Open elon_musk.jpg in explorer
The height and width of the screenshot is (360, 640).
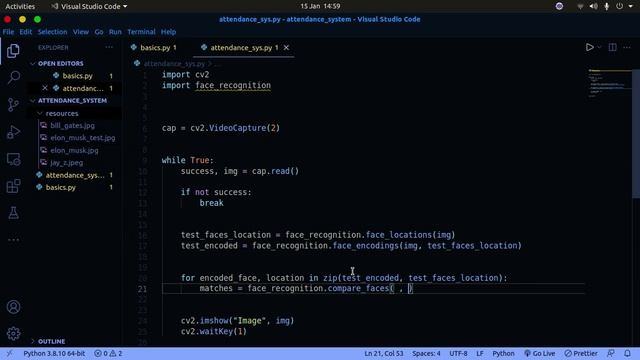pyautogui.click(x=74, y=150)
